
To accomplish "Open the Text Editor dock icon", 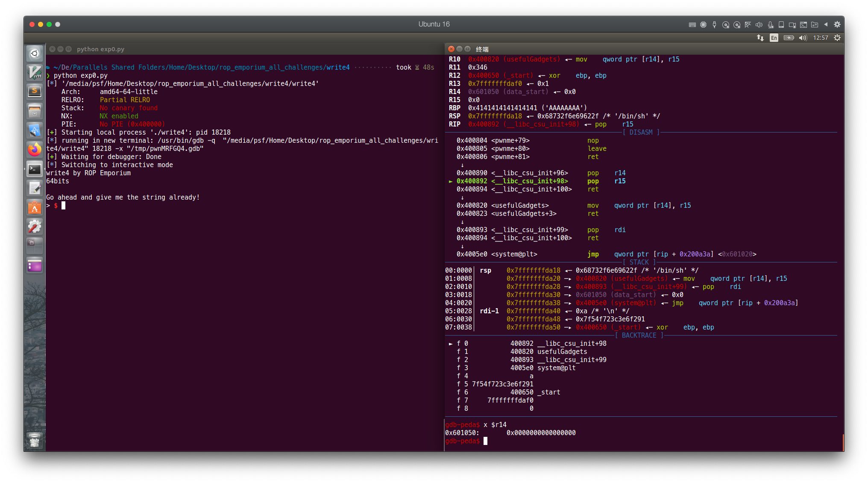I will pyautogui.click(x=35, y=188).
